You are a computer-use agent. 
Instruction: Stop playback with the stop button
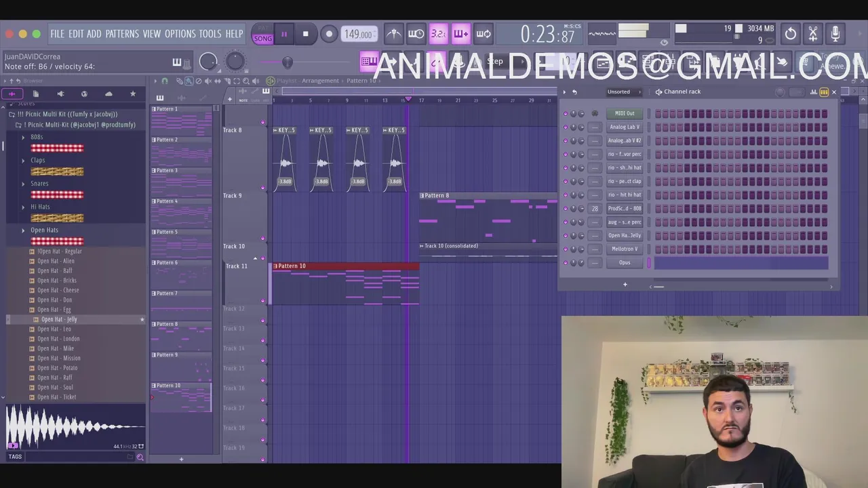(x=305, y=34)
